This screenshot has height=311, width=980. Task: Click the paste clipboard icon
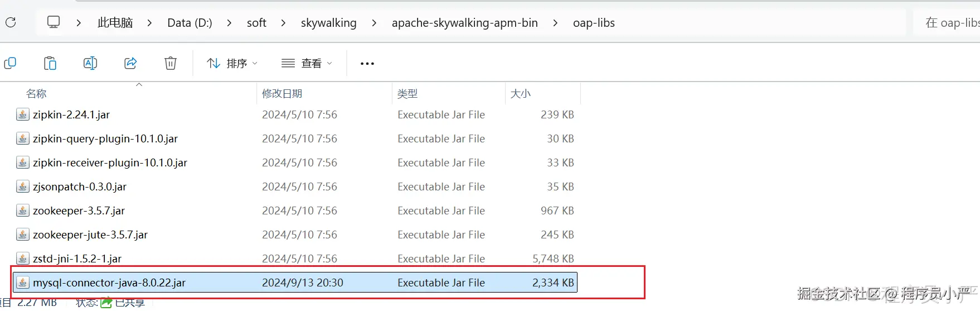[x=50, y=63]
